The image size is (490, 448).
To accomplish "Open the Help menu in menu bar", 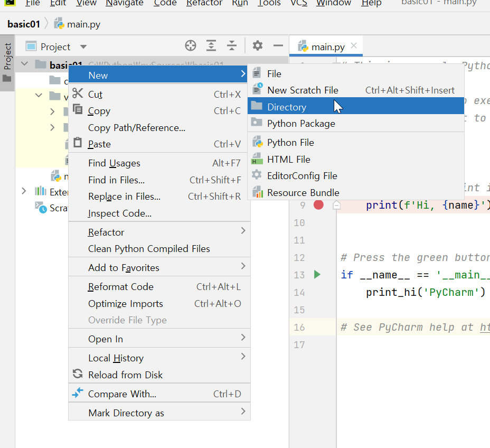I will pyautogui.click(x=372, y=3).
